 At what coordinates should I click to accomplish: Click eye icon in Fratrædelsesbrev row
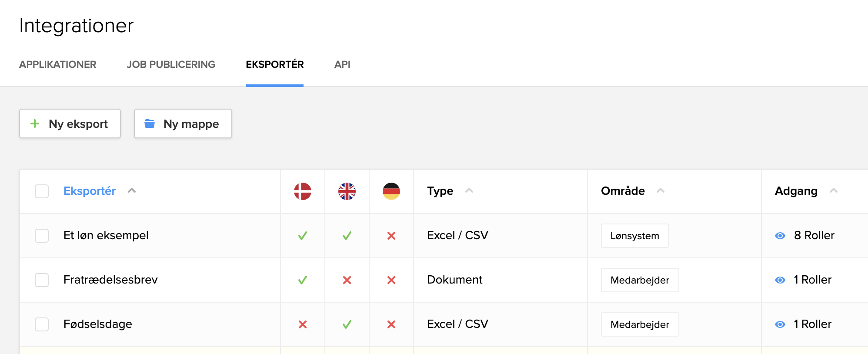pos(780,280)
